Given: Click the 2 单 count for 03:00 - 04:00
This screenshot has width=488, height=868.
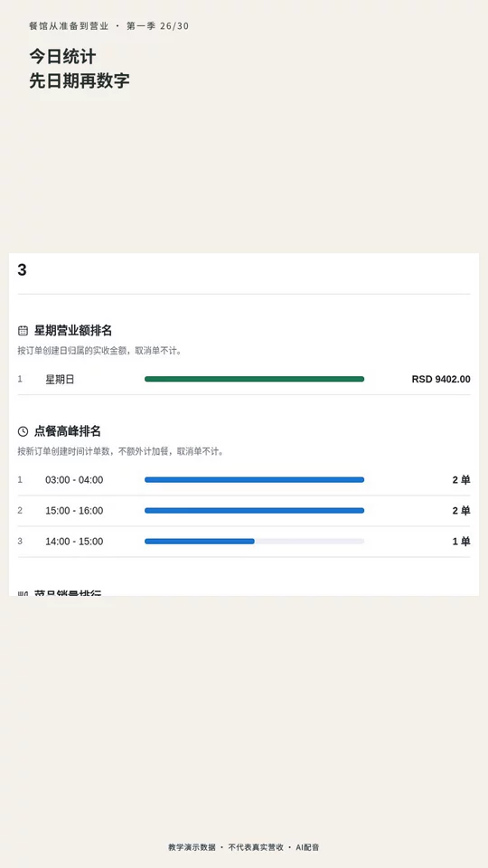Looking at the screenshot, I should pyautogui.click(x=462, y=480).
